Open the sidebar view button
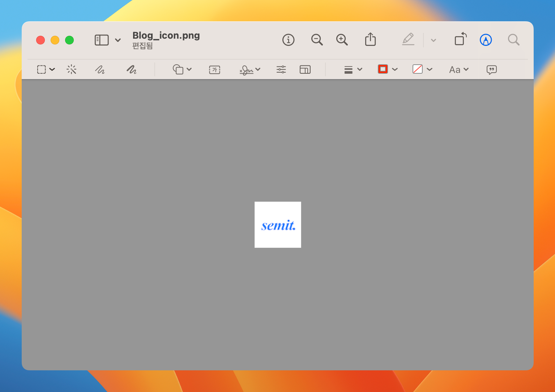The width and height of the screenshot is (555, 392). tap(102, 40)
